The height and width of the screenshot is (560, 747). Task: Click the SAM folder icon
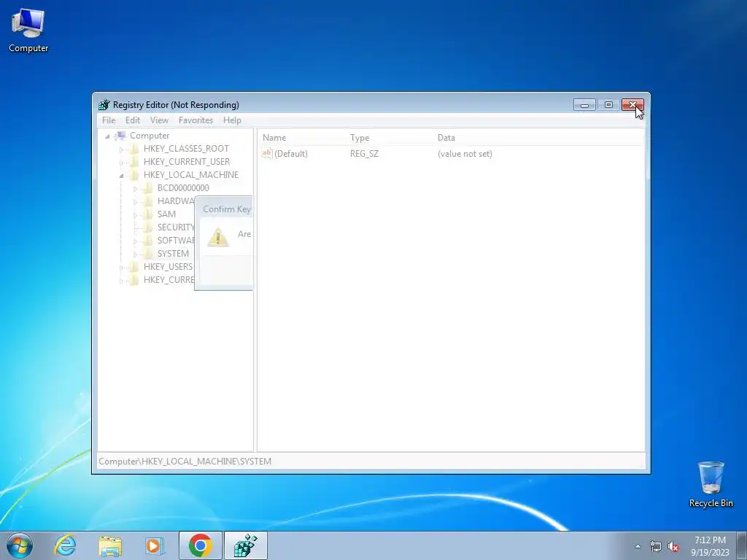[148, 214]
